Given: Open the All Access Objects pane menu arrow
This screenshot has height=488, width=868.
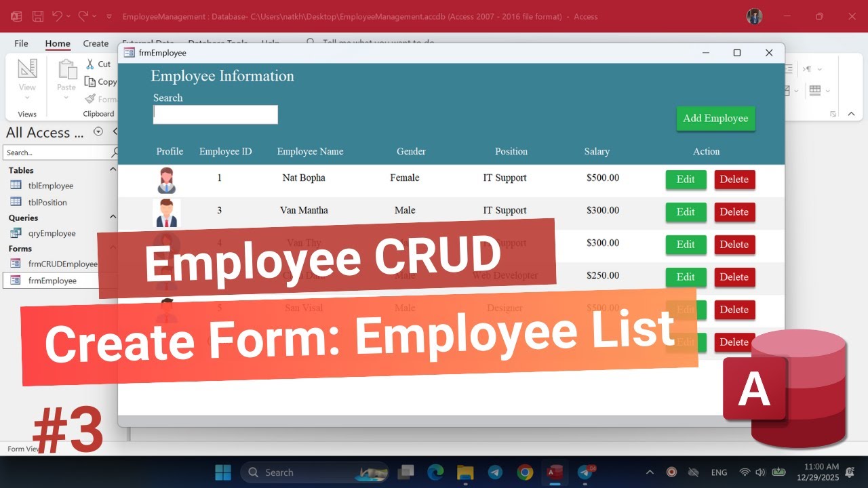Looking at the screenshot, I should point(98,131).
